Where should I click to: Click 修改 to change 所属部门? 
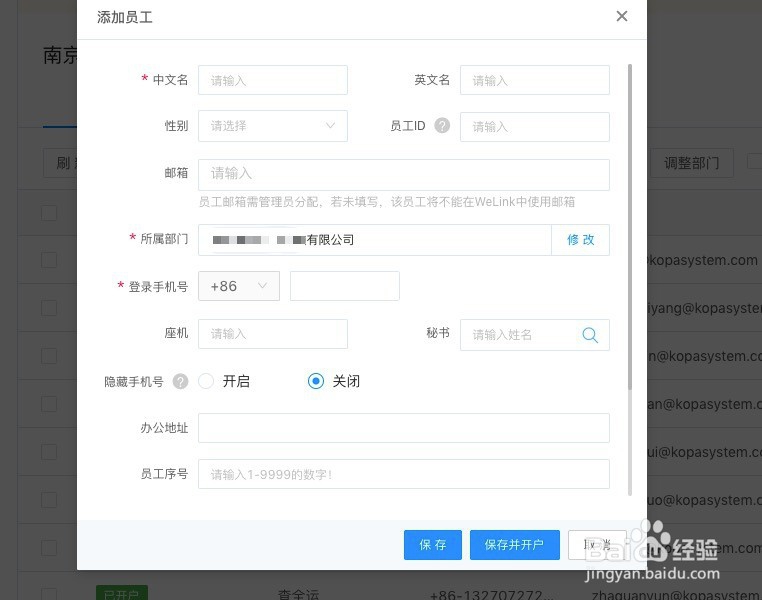click(580, 240)
